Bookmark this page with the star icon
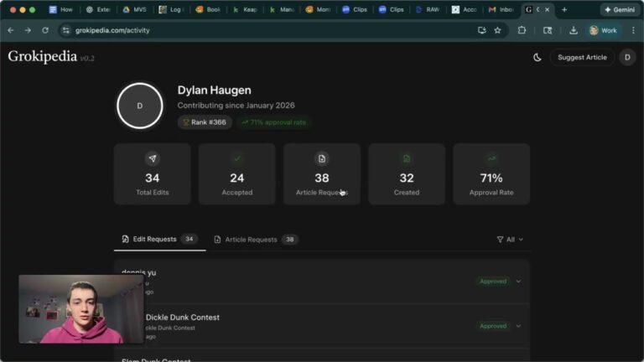The image size is (644, 362). coord(498,30)
